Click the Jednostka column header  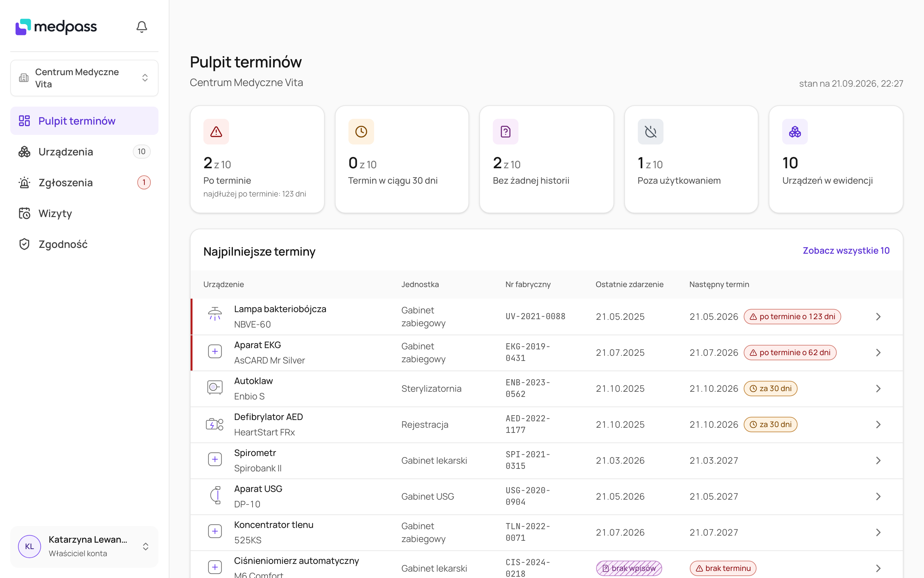click(420, 285)
